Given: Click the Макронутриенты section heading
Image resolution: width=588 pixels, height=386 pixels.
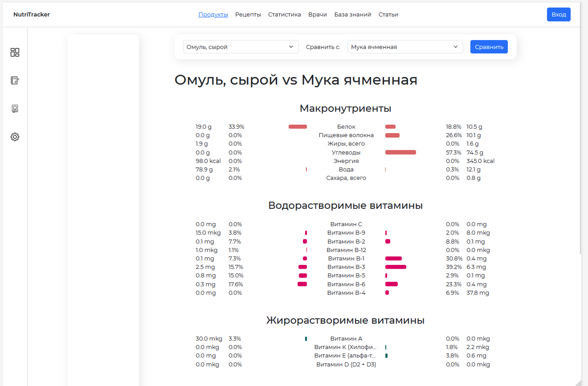Looking at the screenshot, I should click(x=346, y=108).
